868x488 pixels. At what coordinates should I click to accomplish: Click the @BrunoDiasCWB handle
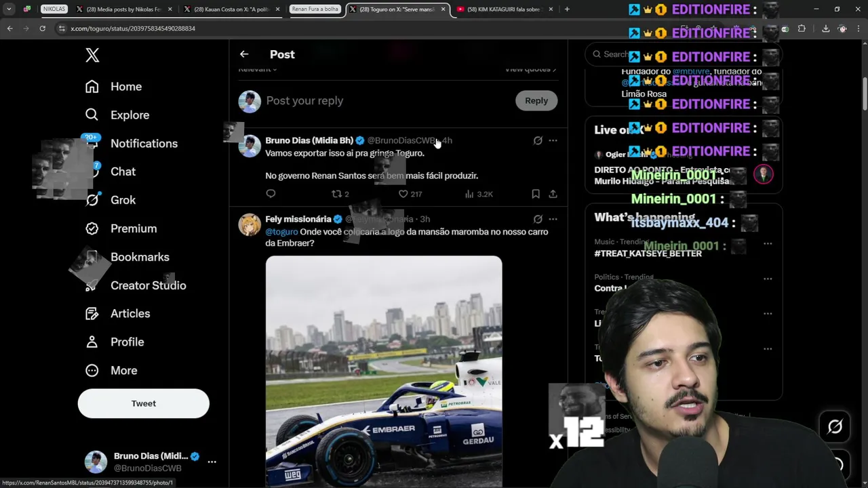402,140
